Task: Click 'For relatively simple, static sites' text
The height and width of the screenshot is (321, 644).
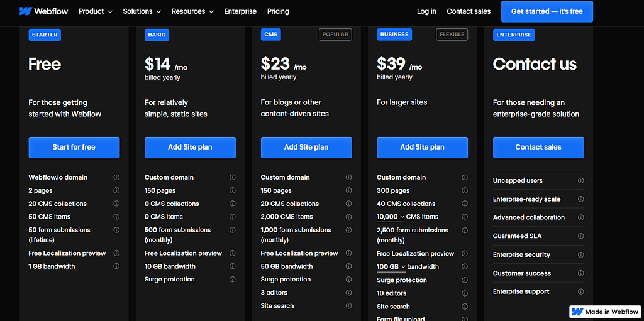Action: (176, 109)
